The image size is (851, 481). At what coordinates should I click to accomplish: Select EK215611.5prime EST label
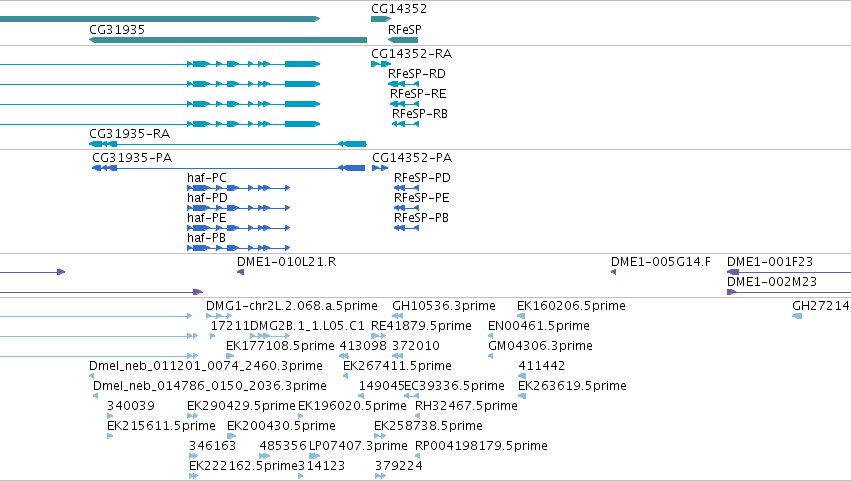coord(161,427)
